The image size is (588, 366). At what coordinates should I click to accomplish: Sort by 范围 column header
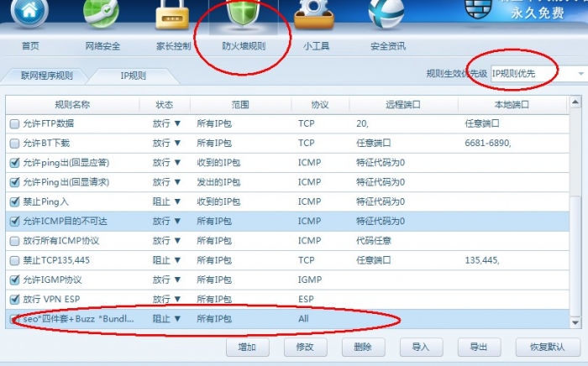240,105
